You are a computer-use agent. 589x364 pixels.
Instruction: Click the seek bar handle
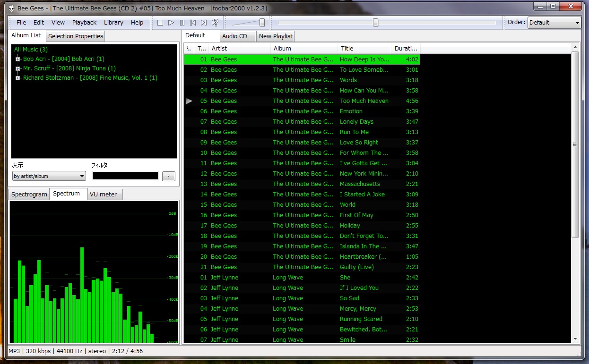click(375, 23)
